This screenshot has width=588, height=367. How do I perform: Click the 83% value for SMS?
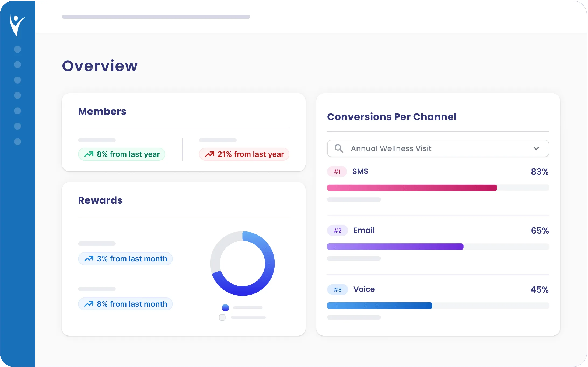click(x=540, y=172)
